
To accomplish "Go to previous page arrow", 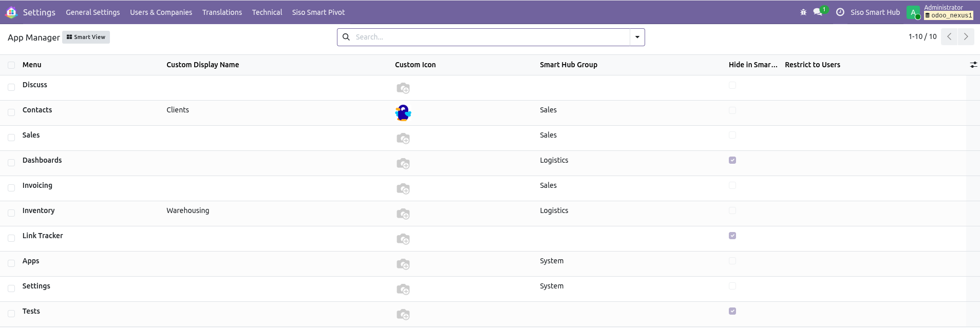I will (x=949, y=37).
